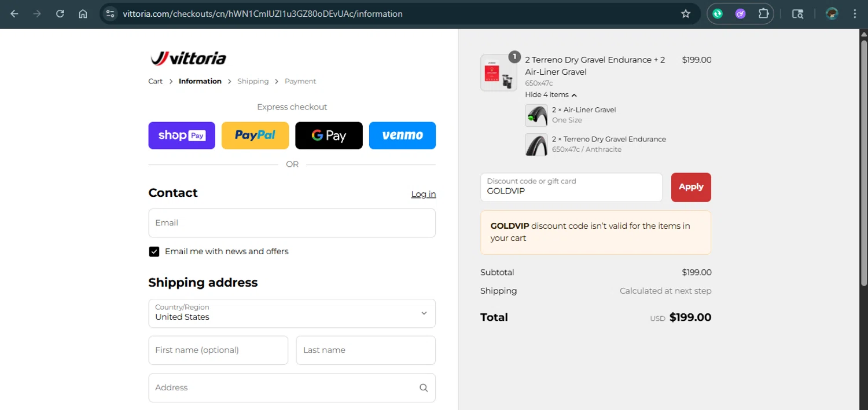Open the Country/Region dropdown

pyautogui.click(x=292, y=313)
